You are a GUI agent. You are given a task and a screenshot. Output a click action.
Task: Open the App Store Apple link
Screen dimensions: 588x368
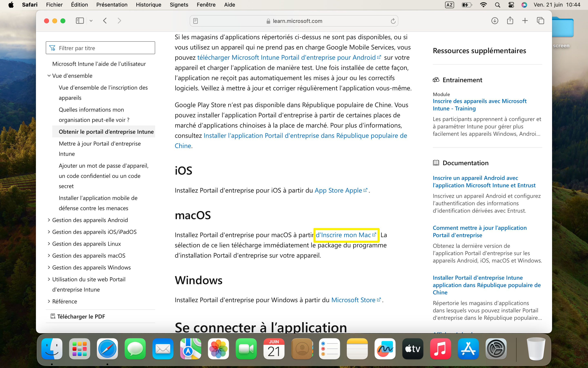click(341, 190)
